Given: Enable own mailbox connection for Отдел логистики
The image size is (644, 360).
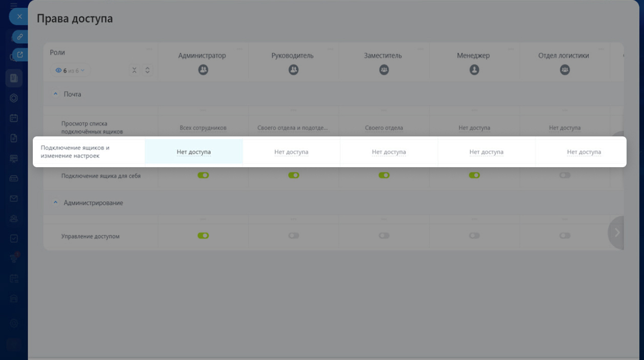Looking at the screenshot, I should click(565, 175).
